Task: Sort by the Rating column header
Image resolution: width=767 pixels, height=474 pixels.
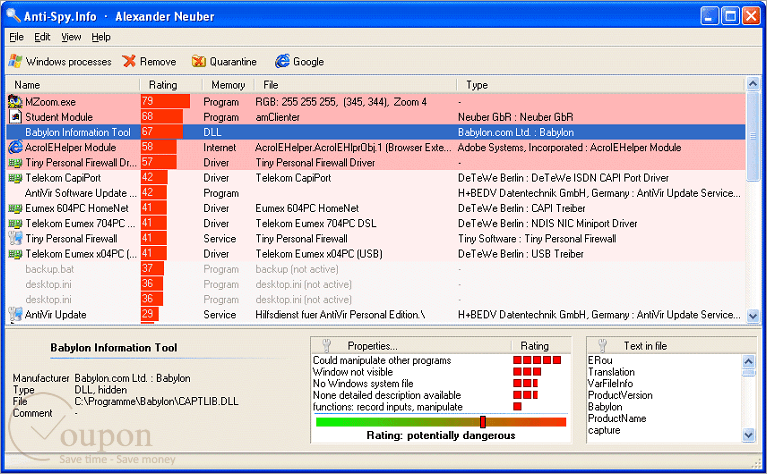Action: pos(171,85)
